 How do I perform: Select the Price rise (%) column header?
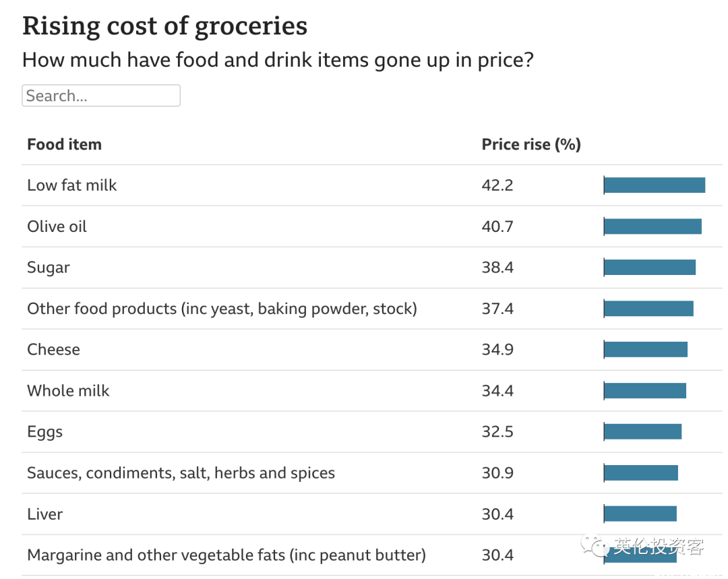point(531,144)
